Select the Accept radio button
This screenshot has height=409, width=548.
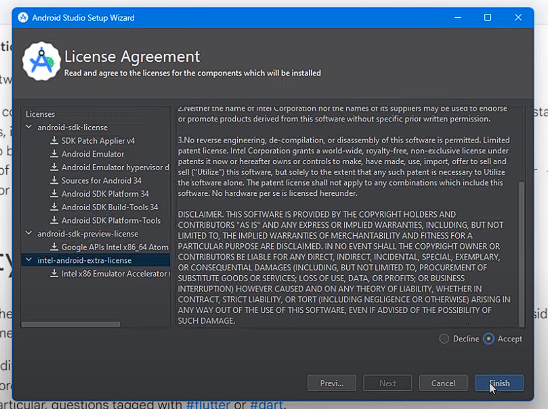click(489, 339)
